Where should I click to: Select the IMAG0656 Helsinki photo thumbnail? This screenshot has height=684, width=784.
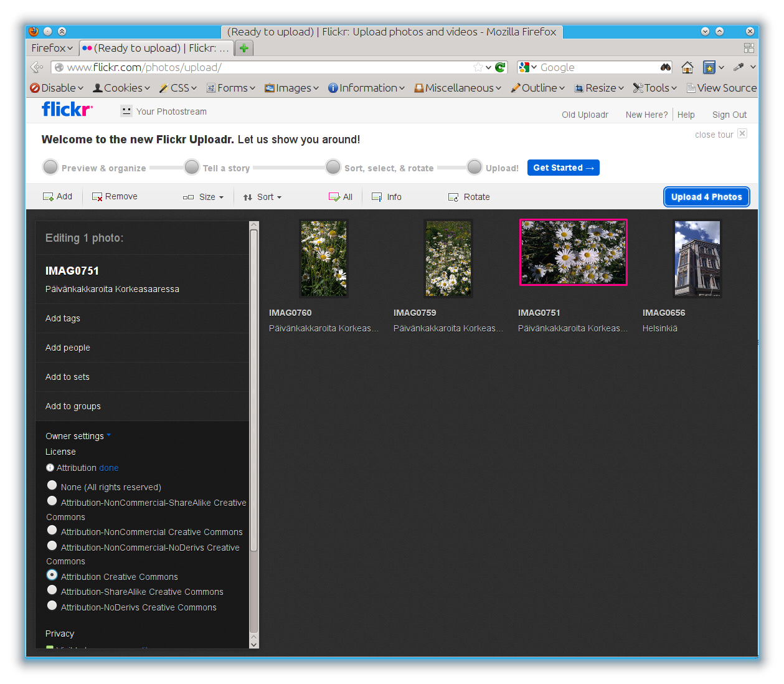697,259
